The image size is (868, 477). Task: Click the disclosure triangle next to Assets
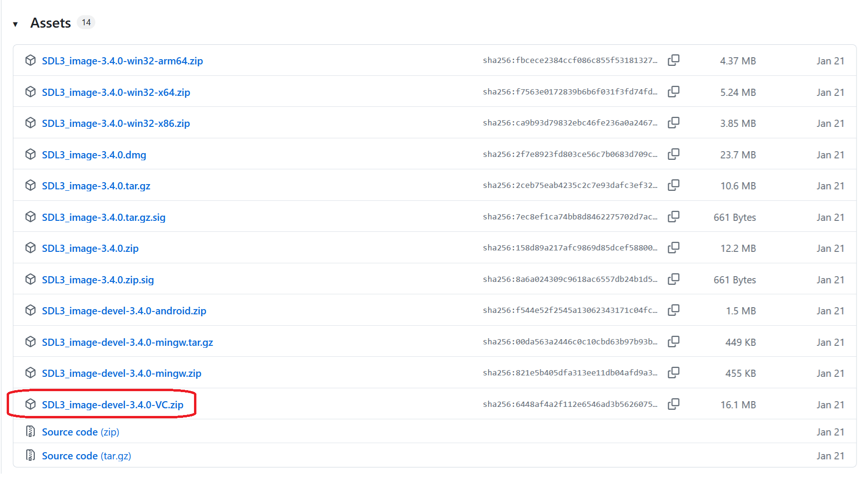click(16, 22)
